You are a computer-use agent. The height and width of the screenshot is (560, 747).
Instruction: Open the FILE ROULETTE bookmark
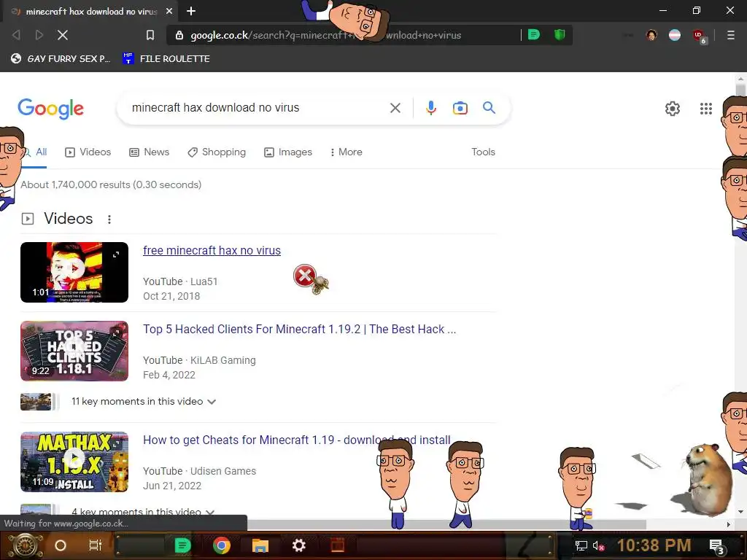coord(166,58)
